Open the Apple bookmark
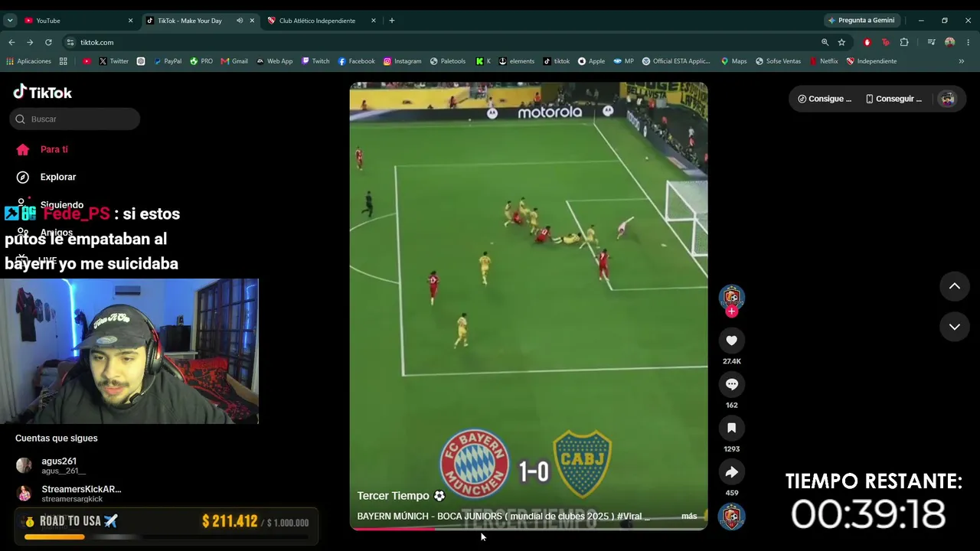This screenshot has height=551, width=980. point(591,61)
